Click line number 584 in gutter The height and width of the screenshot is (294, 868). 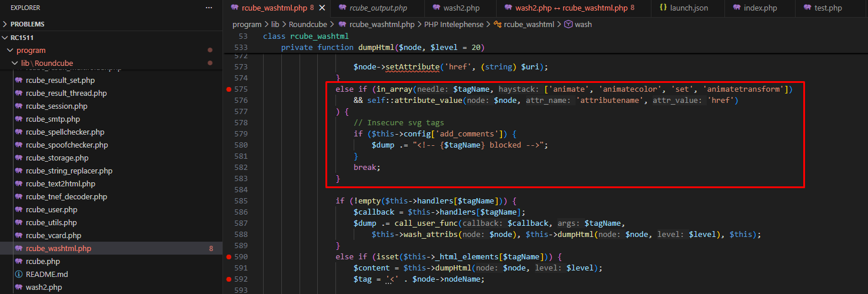point(241,190)
